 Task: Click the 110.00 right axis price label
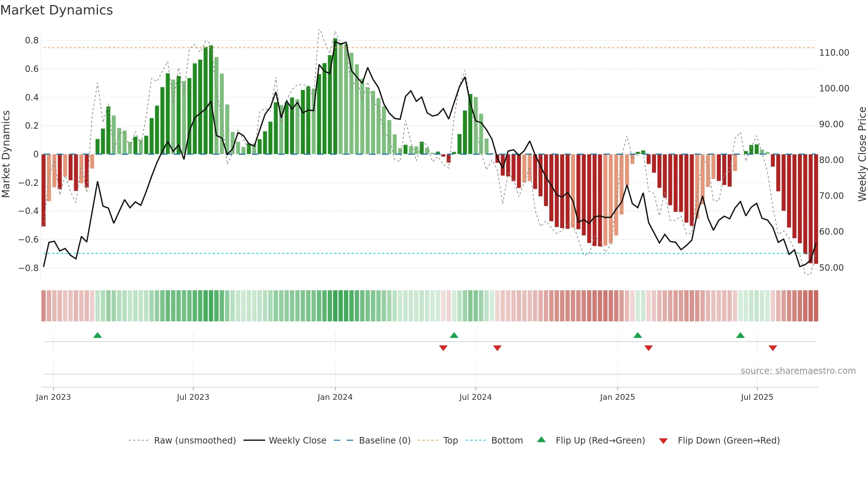coord(834,53)
